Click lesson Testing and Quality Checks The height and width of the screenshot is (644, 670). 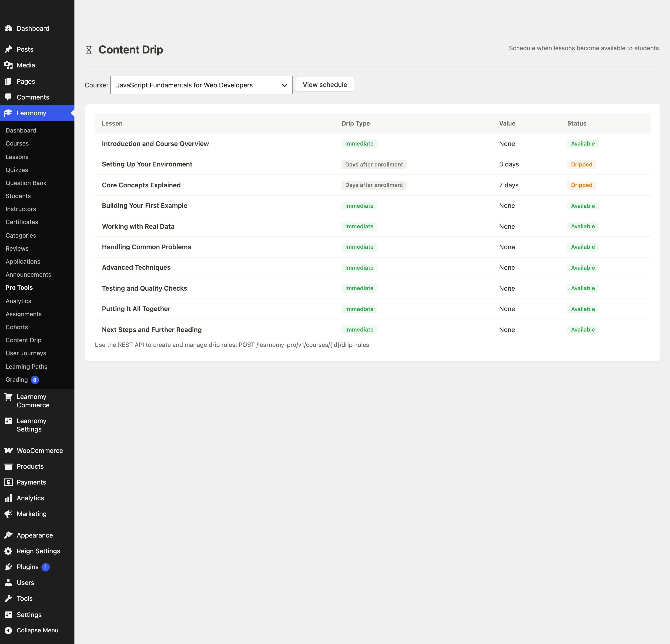pyautogui.click(x=145, y=288)
